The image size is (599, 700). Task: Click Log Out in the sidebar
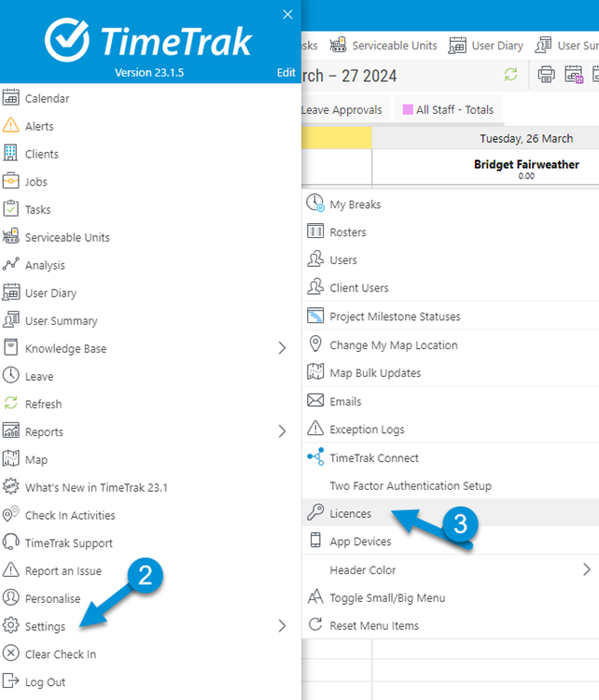pyautogui.click(x=45, y=681)
